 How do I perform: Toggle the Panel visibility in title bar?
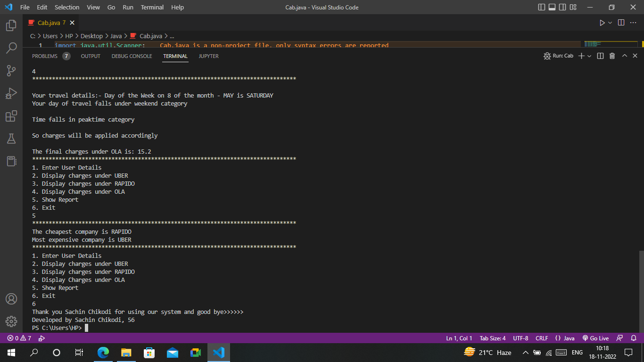(x=552, y=7)
